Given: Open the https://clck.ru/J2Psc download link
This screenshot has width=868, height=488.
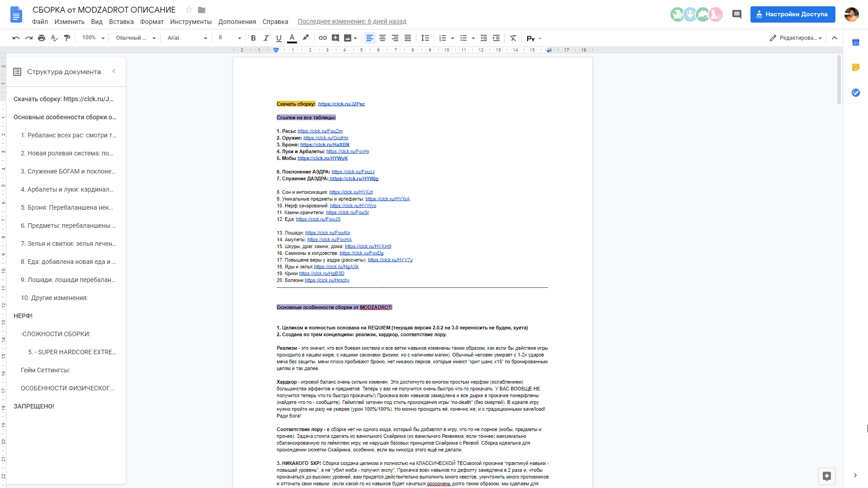Looking at the screenshot, I should pyautogui.click(x=341, y=104).
